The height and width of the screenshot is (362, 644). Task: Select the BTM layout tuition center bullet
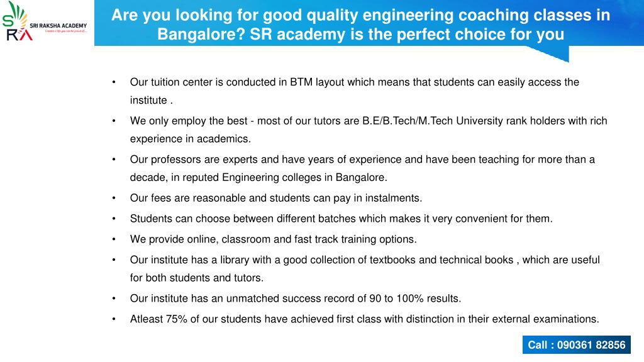(x=355, y=91)
